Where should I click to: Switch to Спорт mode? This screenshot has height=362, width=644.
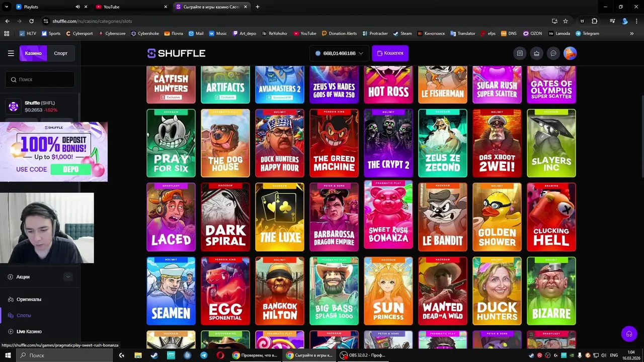61,53
